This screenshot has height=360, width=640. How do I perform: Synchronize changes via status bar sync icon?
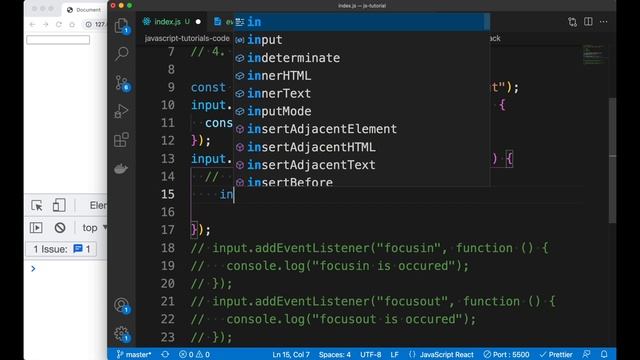[165, 354]
